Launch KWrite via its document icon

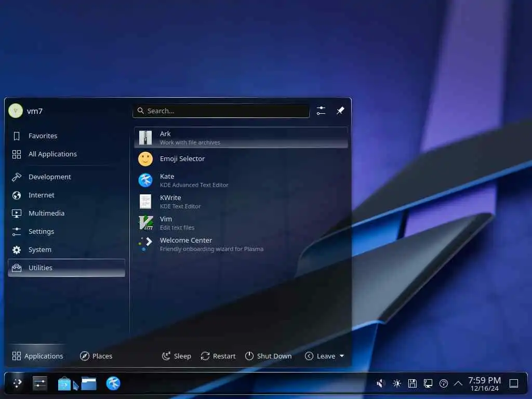(x=145, y=202)
